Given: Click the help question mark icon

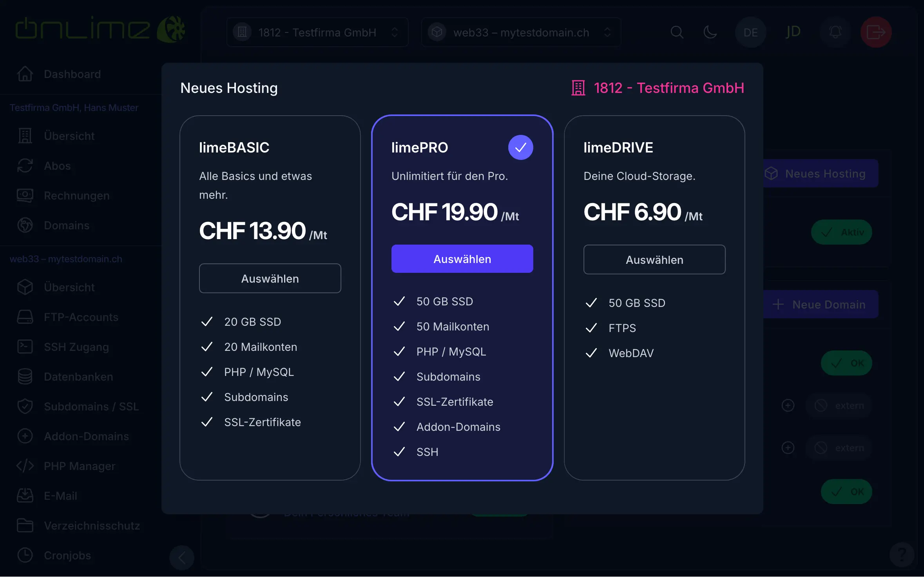Looking at the screenshot, I should (902, 555).
